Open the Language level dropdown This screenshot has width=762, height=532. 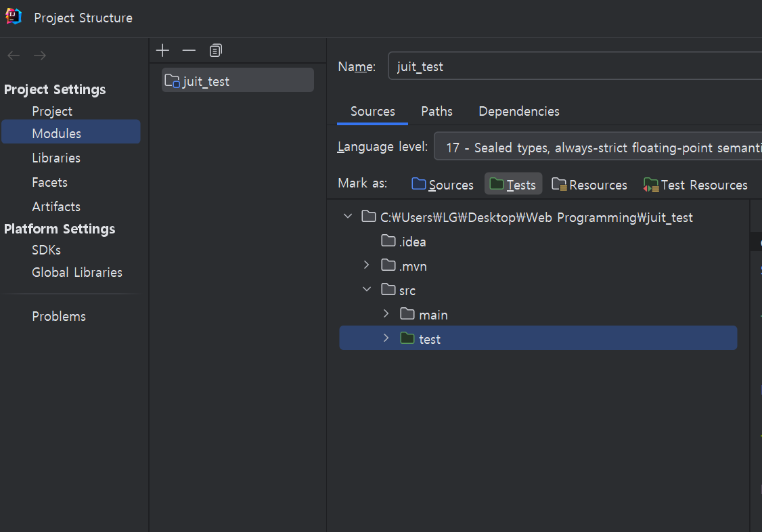point(598,147)
